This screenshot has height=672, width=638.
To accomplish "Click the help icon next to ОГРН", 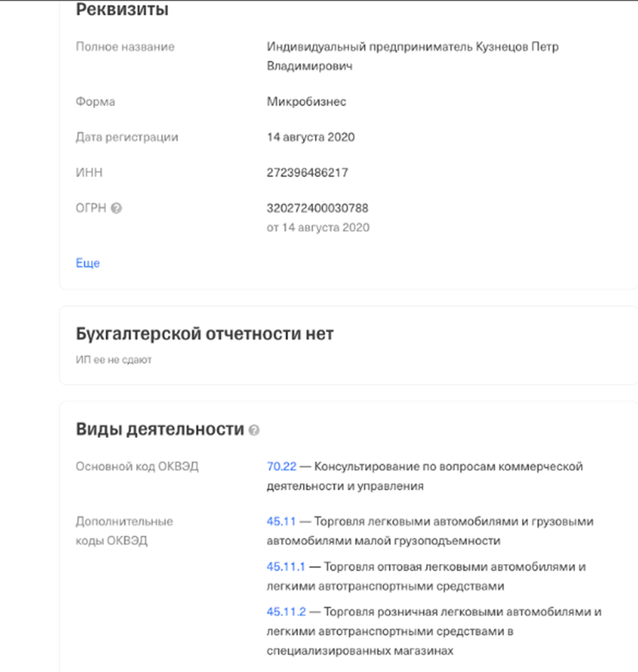I will (117, 208).
